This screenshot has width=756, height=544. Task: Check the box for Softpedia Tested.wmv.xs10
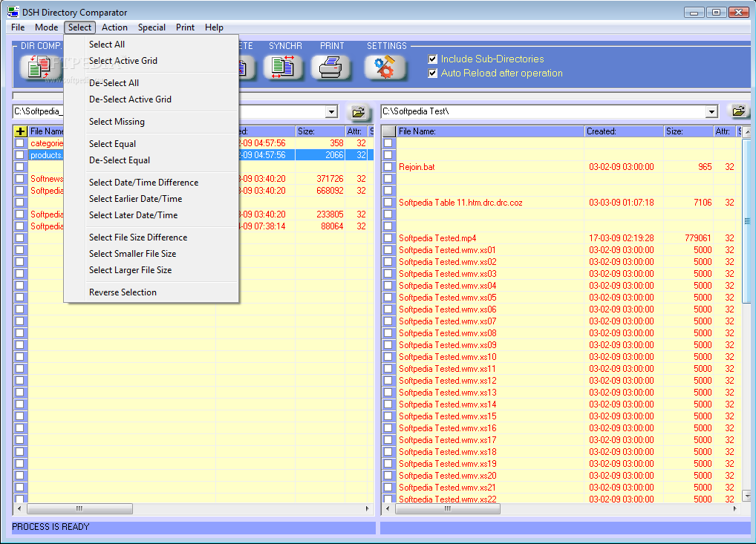coord(388,357)
